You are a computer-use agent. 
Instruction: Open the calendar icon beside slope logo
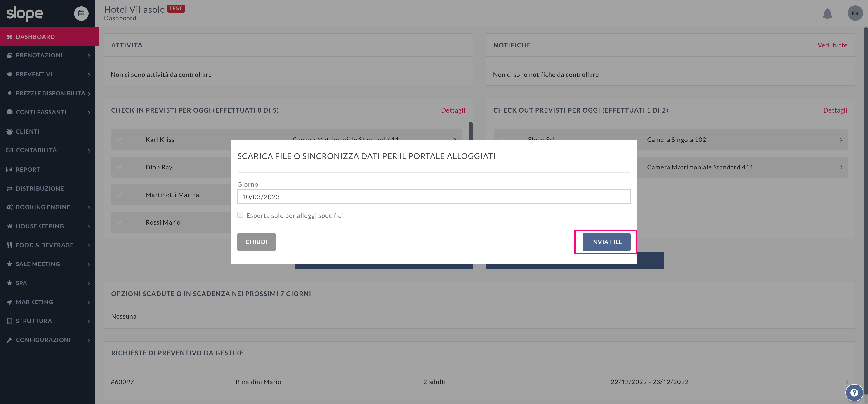click(x=81, y=14)
